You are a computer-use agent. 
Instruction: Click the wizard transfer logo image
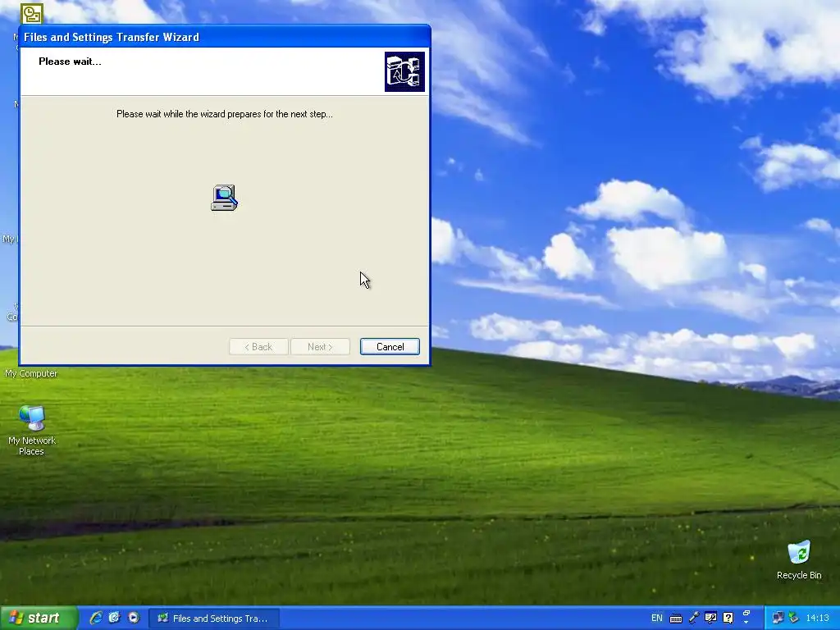point(404,71)
